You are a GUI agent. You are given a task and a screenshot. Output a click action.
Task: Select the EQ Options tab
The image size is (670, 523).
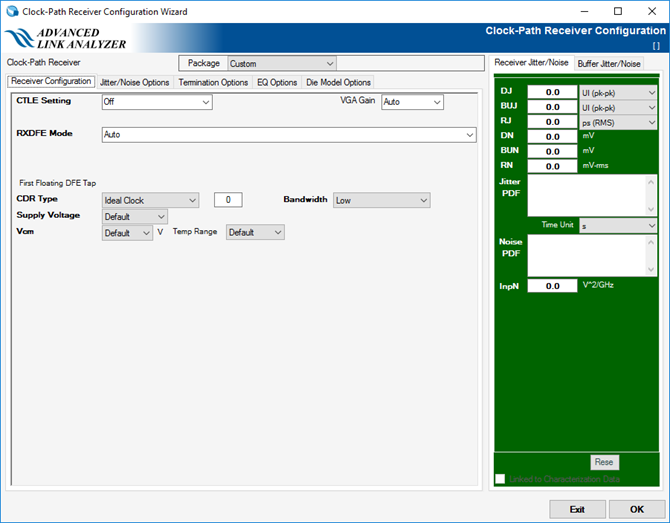click(277, 82)
